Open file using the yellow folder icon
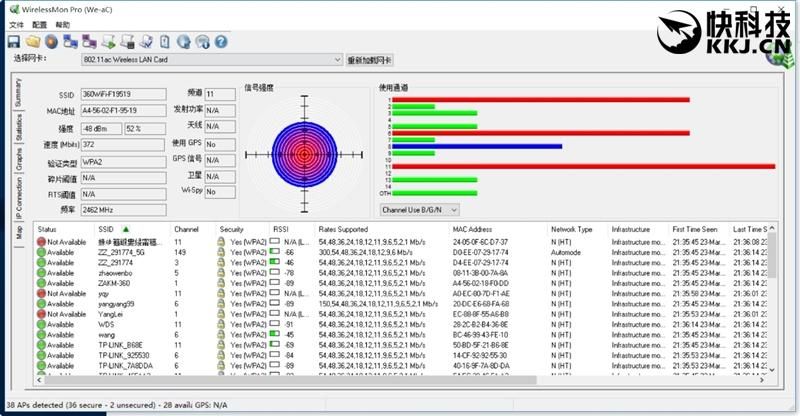 (x=33, y=42)
